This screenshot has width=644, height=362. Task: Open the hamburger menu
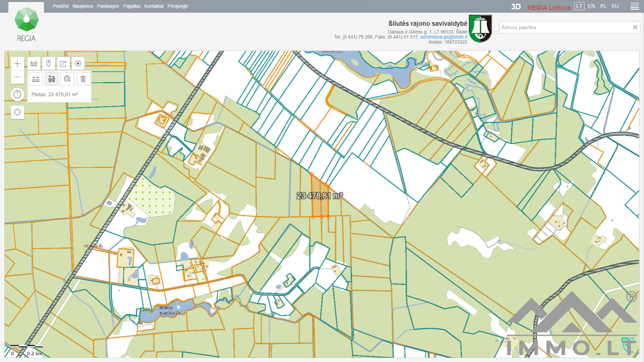[634, 6]
